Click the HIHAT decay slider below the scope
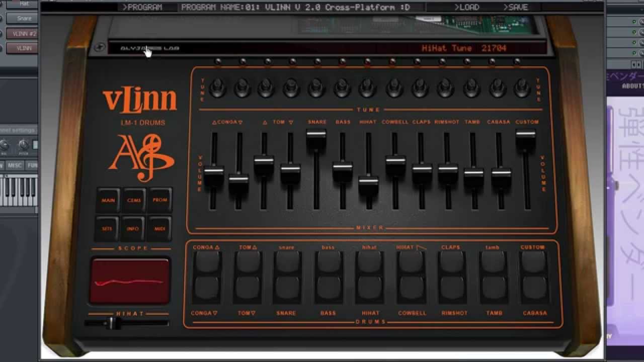The width and height of the screenshot is (644, 362). [x=126, y=323]
